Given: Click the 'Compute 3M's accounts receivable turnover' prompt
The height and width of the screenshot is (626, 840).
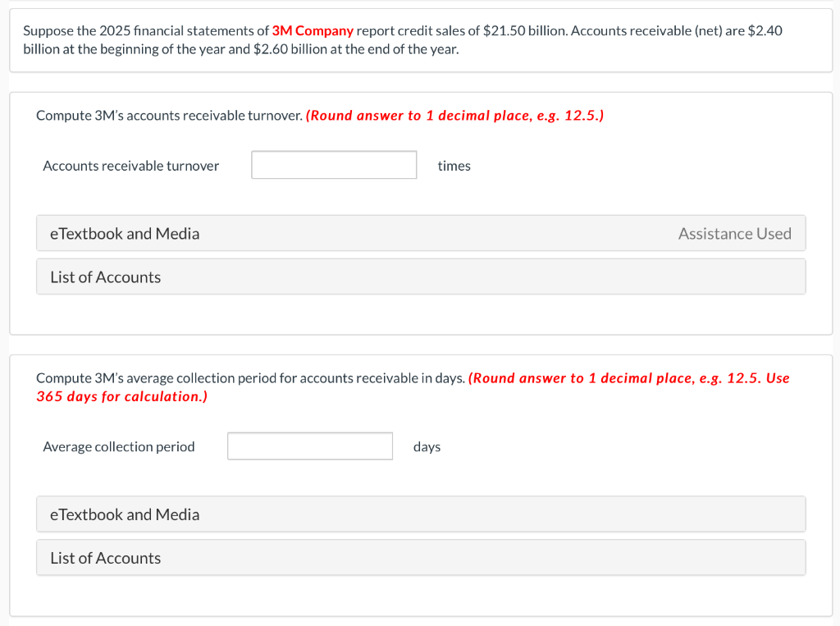Looking at the screenshot, I should pos(169,115).
